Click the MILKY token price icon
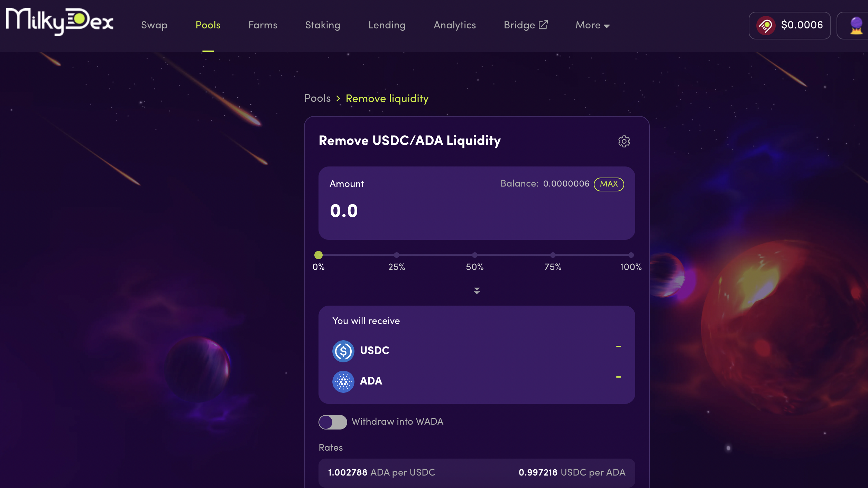 766,26
